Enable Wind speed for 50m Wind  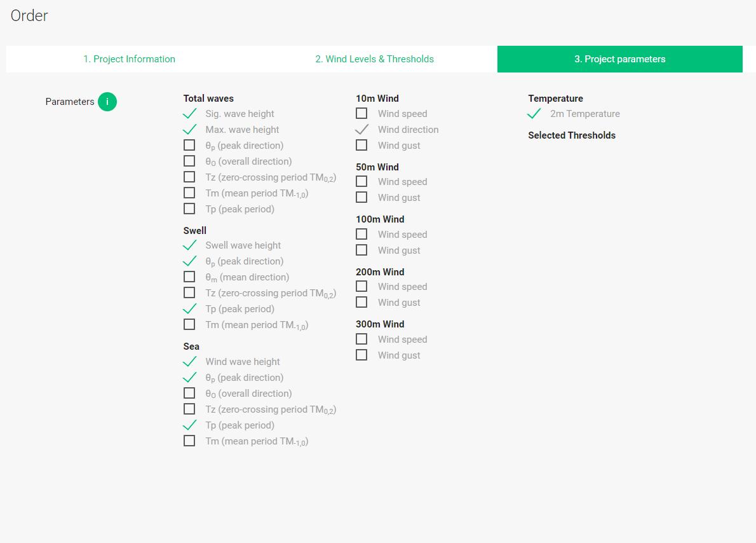point(361,181)
